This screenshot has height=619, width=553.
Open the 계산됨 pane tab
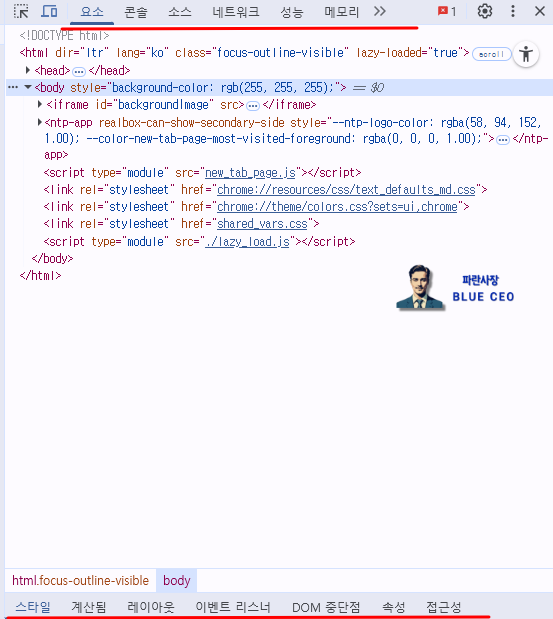(x=89, y=607)
